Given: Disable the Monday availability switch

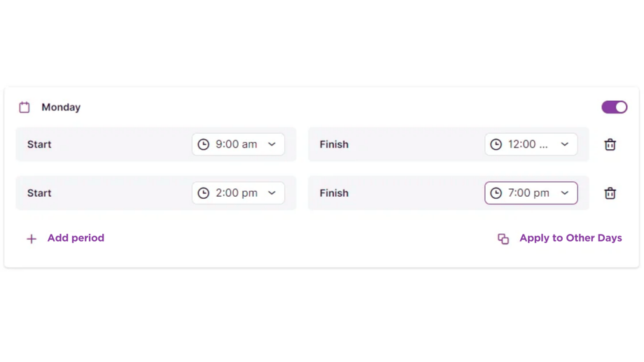Looking at the screenshot, I should tap(615, 107).
